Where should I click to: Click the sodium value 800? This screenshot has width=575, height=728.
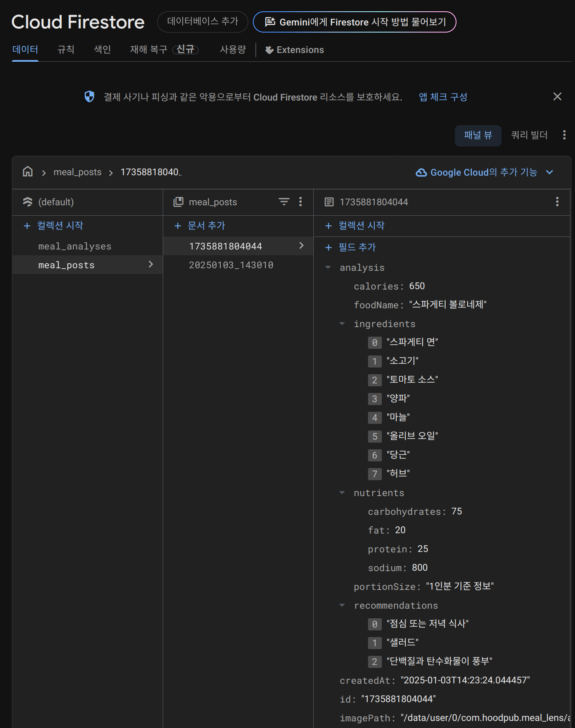[420, 568]
